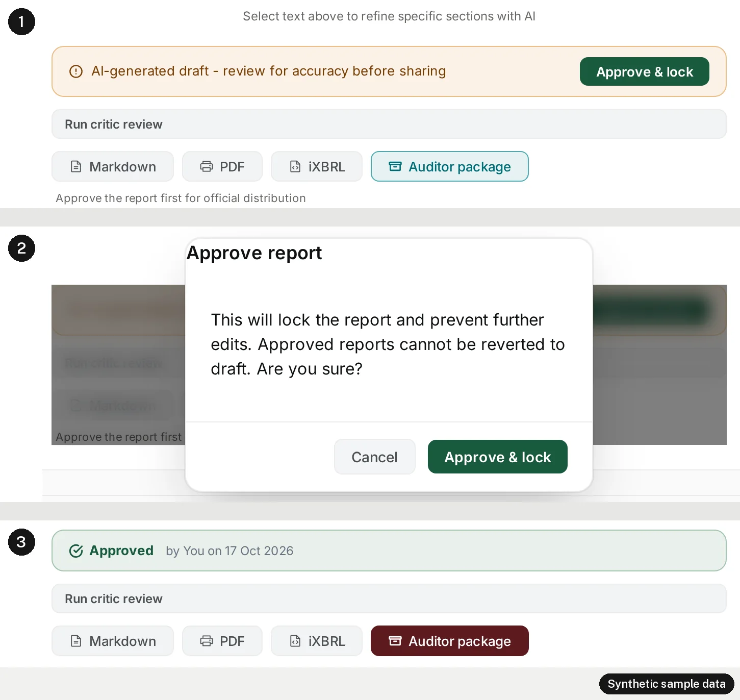Click the 'AI-generated draft' warning text
The height and width of the screenshot is (700, 740).
269,71
